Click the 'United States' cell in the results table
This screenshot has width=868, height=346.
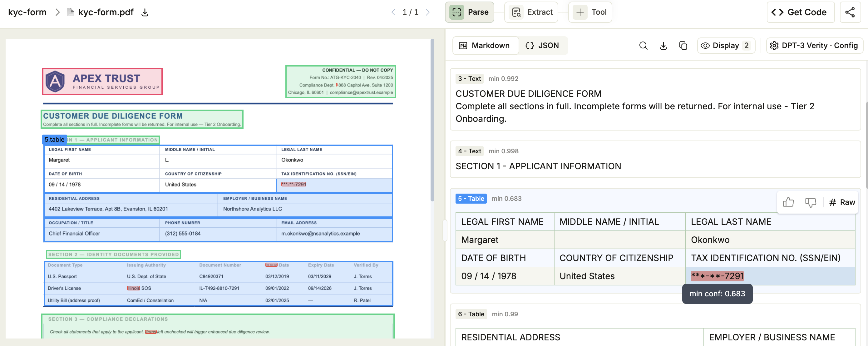click(620, 276)
